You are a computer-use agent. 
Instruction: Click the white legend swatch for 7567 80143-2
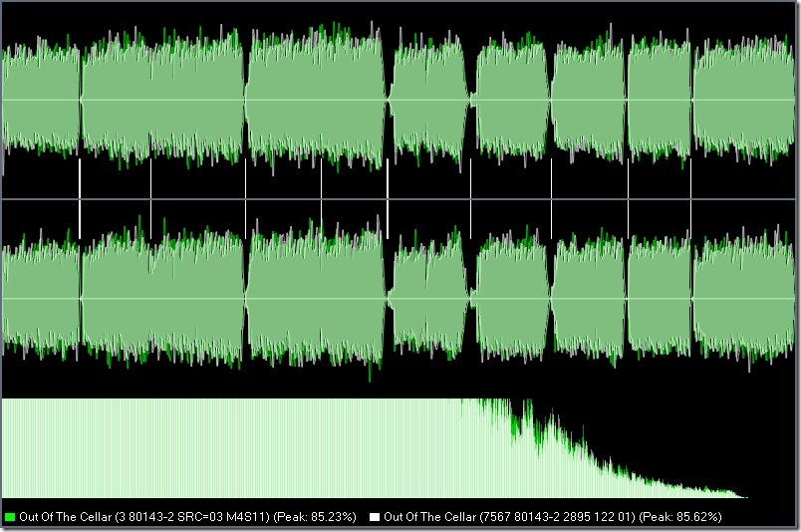coord(375,517)
